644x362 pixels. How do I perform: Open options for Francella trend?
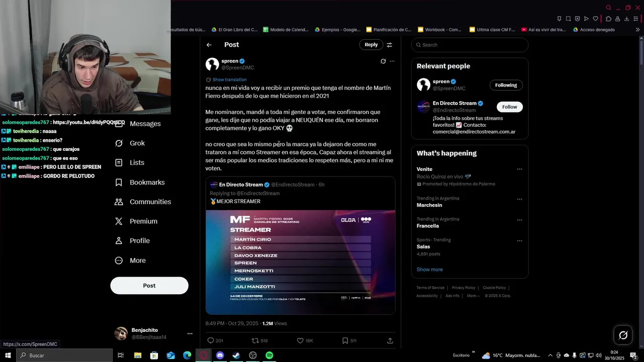(519, 220)
